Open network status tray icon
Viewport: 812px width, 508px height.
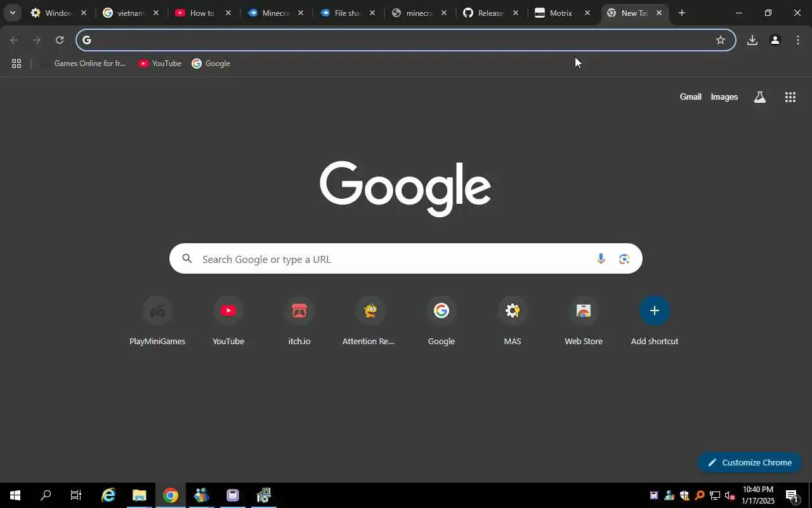[714, 496]
